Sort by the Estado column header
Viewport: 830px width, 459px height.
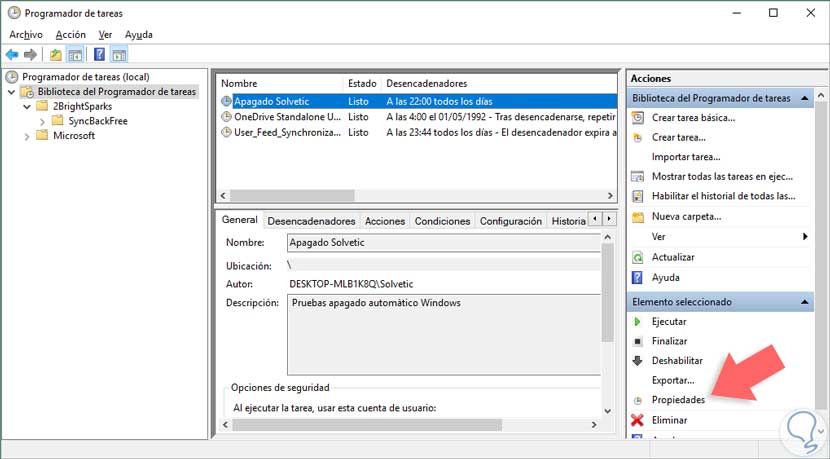(x=362, y=83)
